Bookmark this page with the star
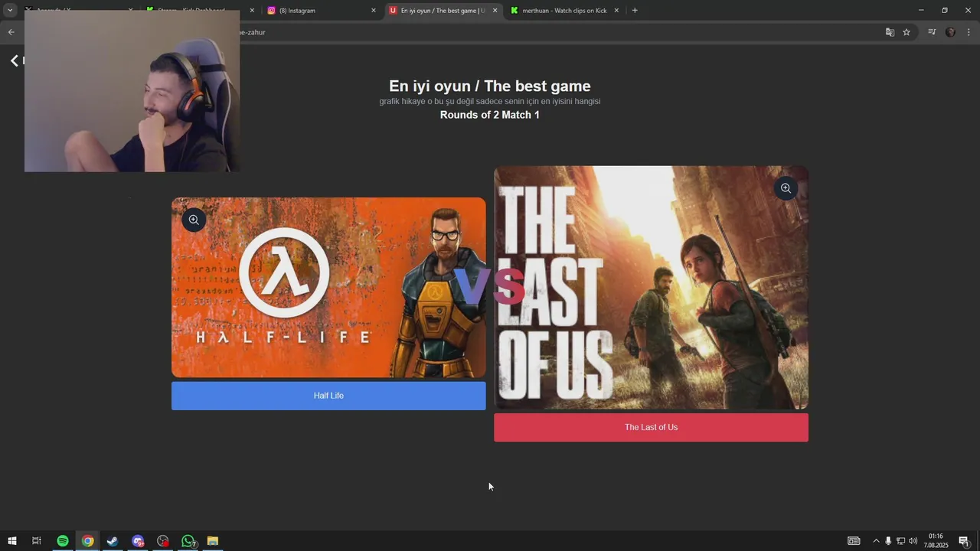 [906, 32]
